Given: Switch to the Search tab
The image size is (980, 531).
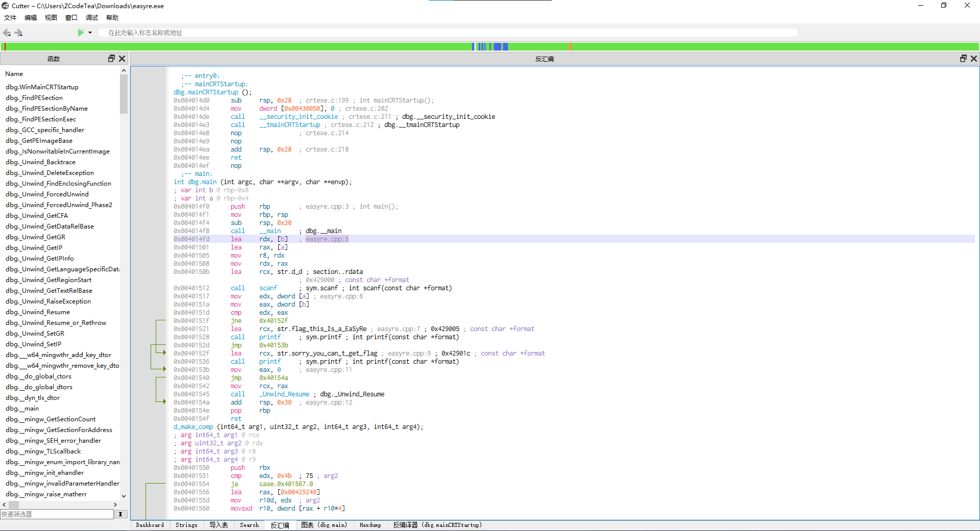Looking at the screenshot, I should click(250, 525).
